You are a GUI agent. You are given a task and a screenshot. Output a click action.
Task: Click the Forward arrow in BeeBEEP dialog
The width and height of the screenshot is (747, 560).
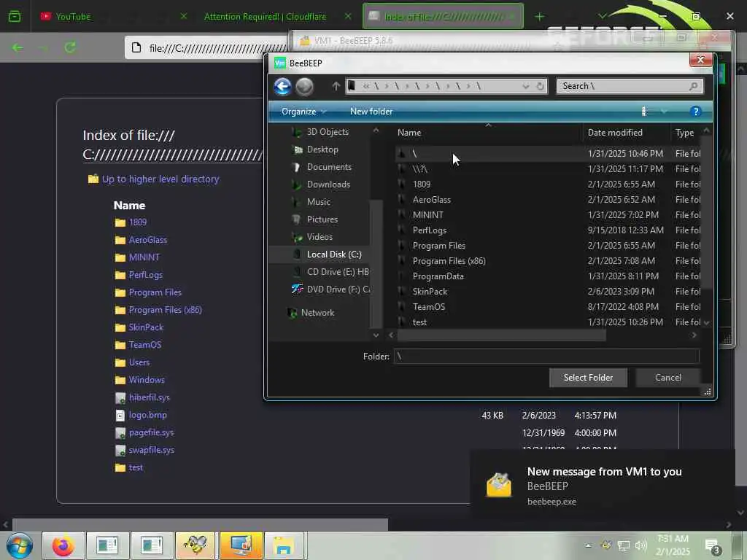click(304, 87)
